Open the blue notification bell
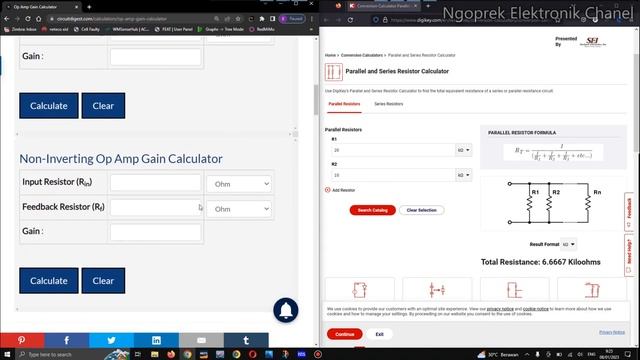This screenshot has height=360, width=640. 286,310
